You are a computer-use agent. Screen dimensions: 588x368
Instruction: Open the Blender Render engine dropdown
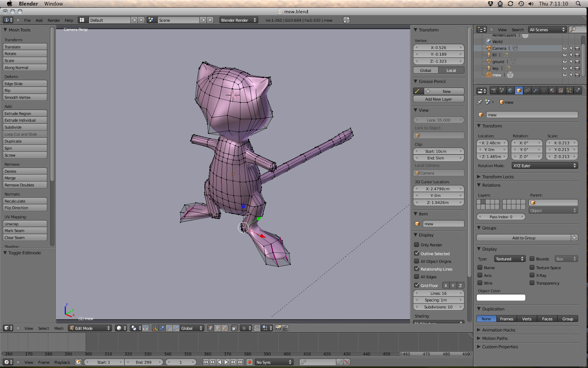[238, 20]
